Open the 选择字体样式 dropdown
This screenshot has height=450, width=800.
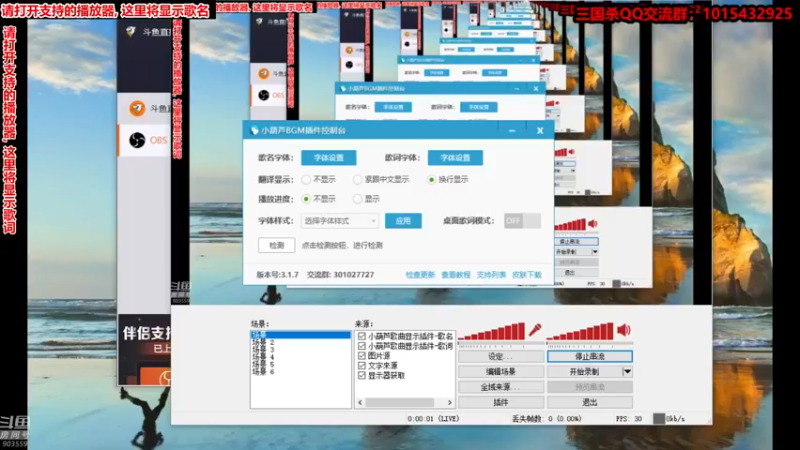pyautogui.click(x=340, y=221)
